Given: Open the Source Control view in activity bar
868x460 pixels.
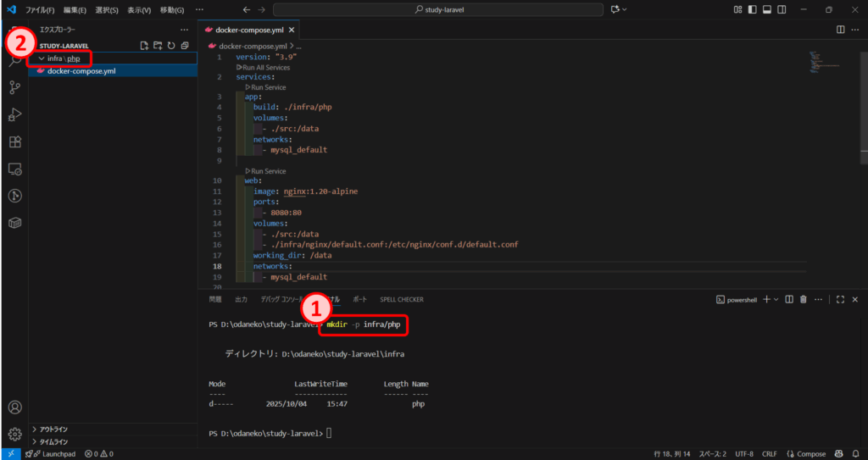Looking at the screenshot, I should pyautogui.click(x=14, y=87).
